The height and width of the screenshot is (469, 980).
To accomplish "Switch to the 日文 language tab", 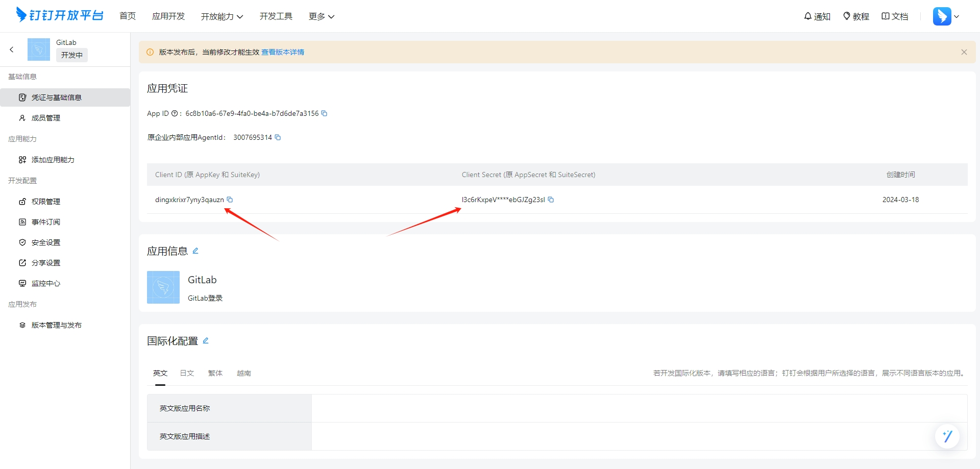I will 187,373.
